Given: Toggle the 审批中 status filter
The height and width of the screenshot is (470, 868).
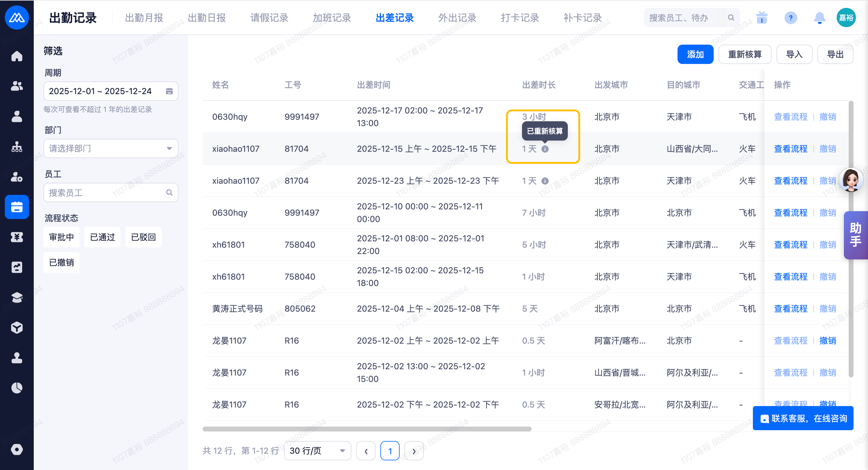Looking at the screenshot, I should tap(61, 237).
